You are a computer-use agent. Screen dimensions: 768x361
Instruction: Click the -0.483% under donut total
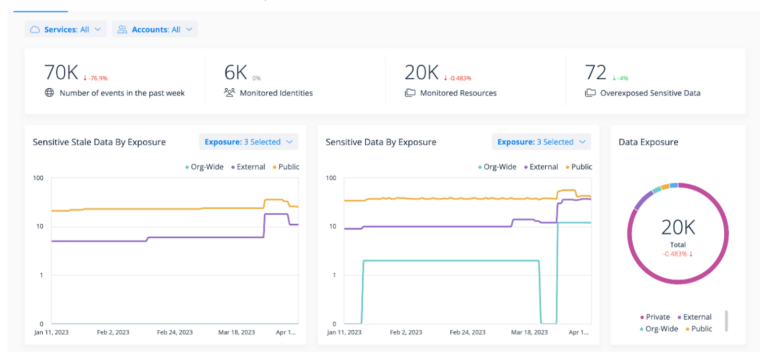pyautogui.click(x=678, y=254)
